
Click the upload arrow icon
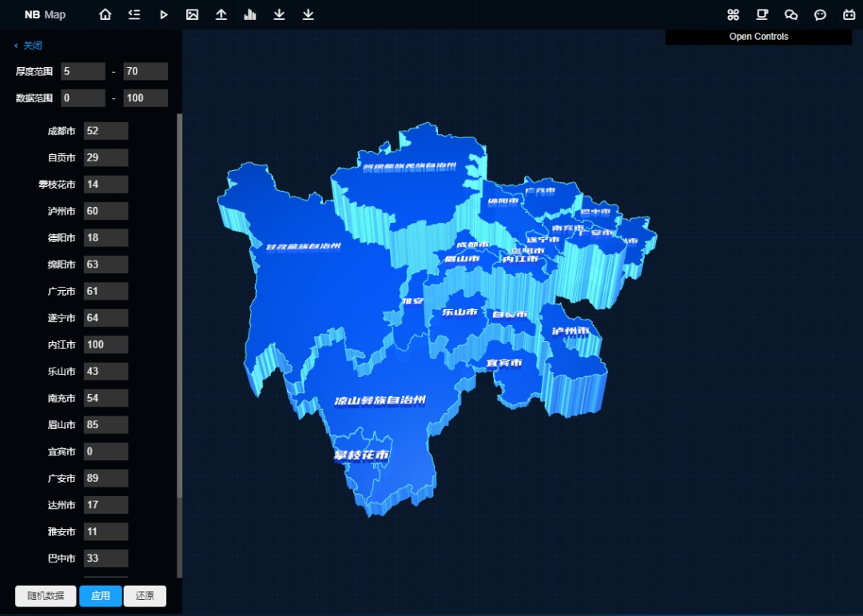point(221,14)
